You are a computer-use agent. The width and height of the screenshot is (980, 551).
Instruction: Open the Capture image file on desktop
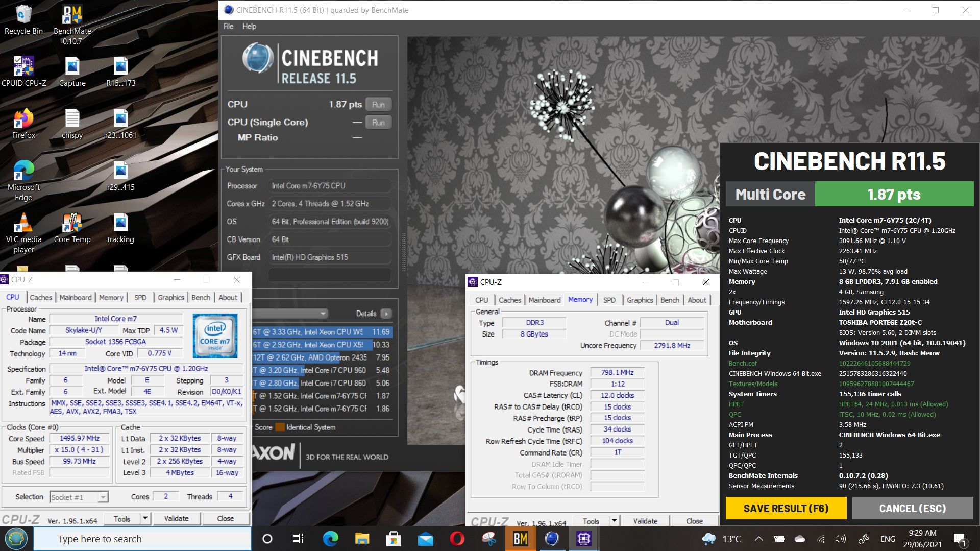tap(72, 71)
